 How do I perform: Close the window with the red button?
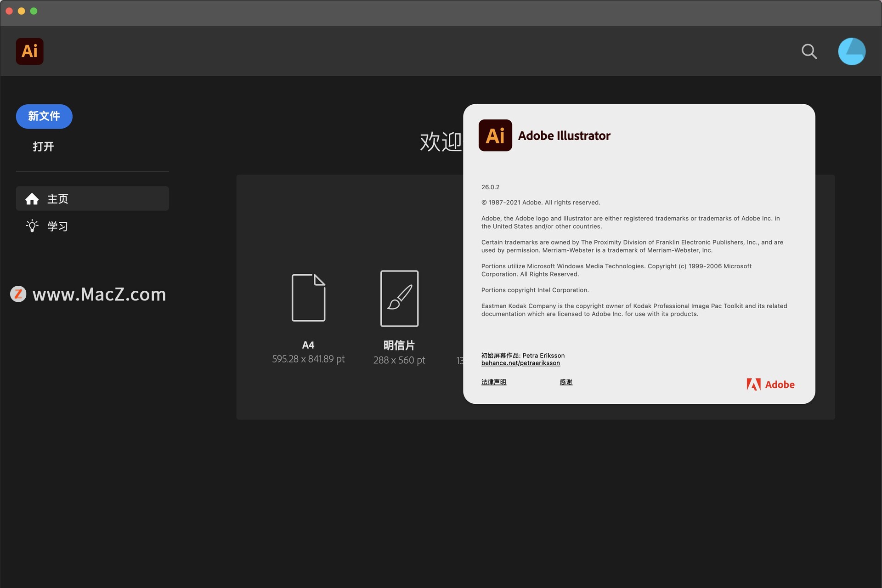coord(9,11)
